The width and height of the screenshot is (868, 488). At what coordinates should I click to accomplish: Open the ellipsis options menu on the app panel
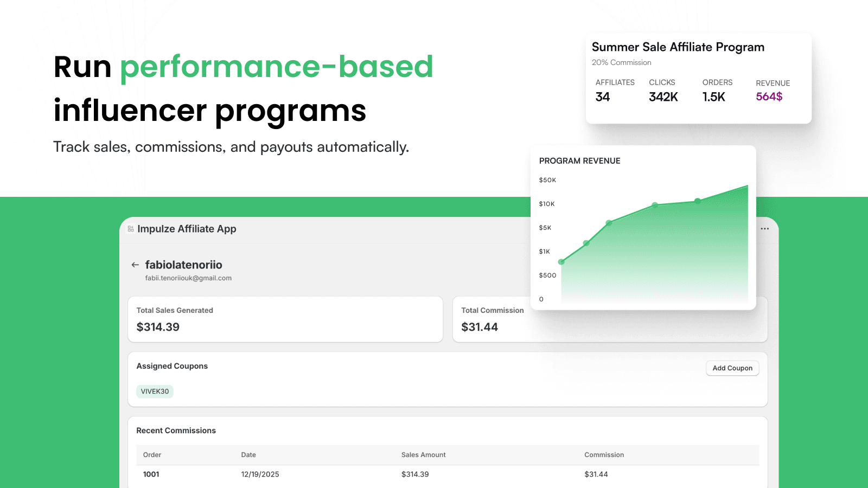764,228
